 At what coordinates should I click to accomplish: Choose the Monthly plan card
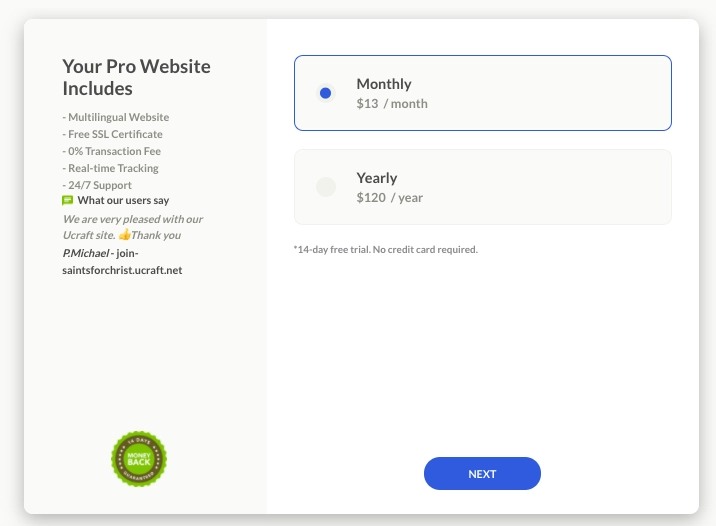pyautogui.click(x=483, y=93)
